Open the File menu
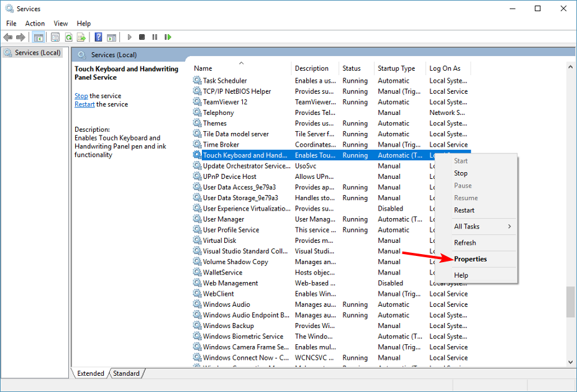 (11, 23)
